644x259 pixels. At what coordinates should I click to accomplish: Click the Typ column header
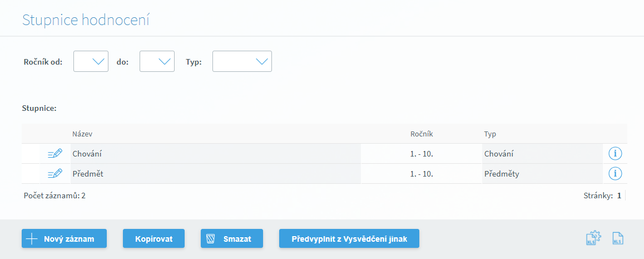tap(490, 134)
